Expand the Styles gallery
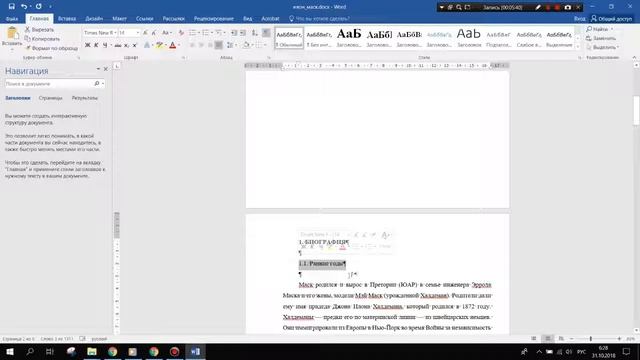The image size is (640, 360). [x=578, y=47]
